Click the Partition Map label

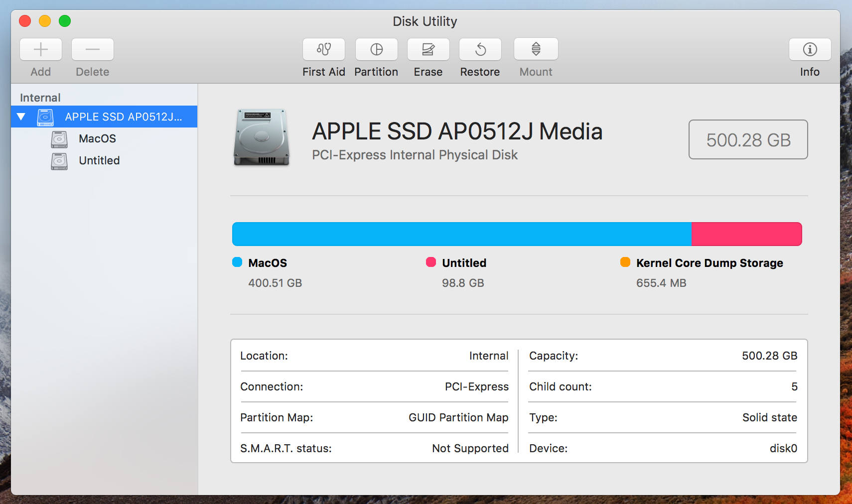click(277, 417)
